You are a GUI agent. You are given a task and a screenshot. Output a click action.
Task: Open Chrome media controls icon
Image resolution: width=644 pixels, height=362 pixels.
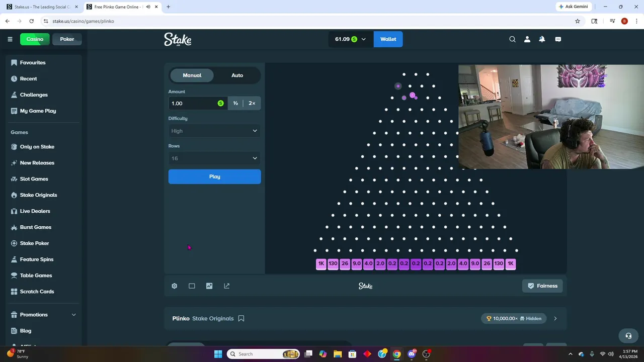tap(612, 21)
